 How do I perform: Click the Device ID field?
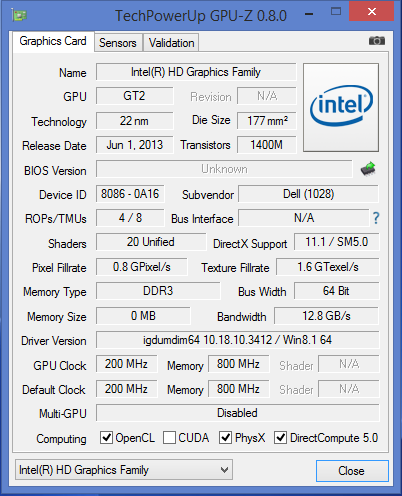click(130, 194)
